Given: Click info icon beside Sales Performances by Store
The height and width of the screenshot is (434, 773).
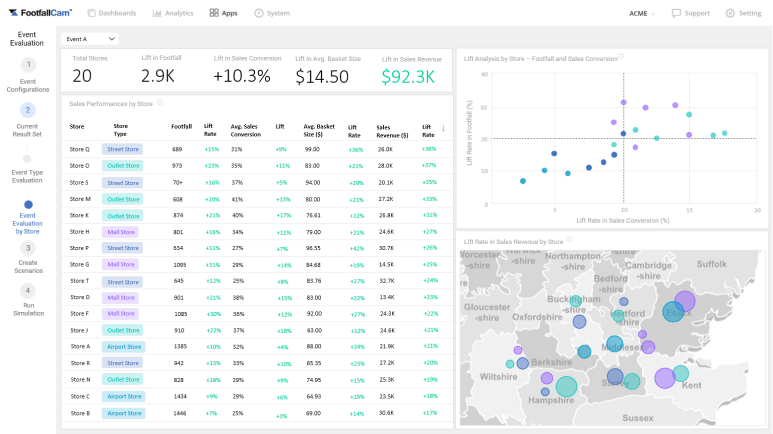Looking at the screenshot, I should pyautogui.click(x=161, y=103).
